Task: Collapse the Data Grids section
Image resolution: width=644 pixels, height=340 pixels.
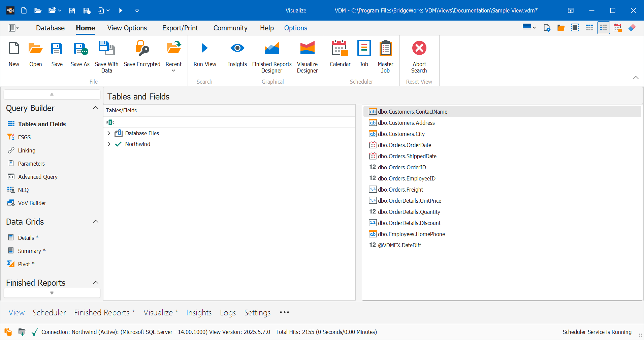Action: pos(96,222)
